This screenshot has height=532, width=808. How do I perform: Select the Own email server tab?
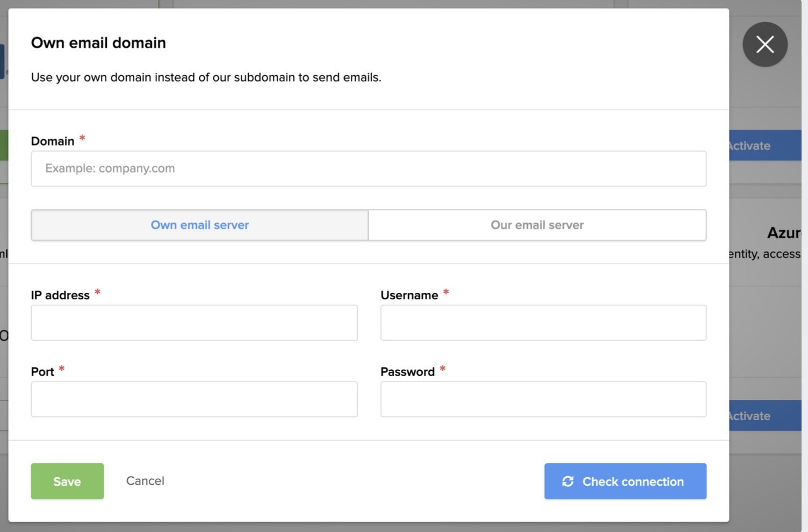point(199,225)
